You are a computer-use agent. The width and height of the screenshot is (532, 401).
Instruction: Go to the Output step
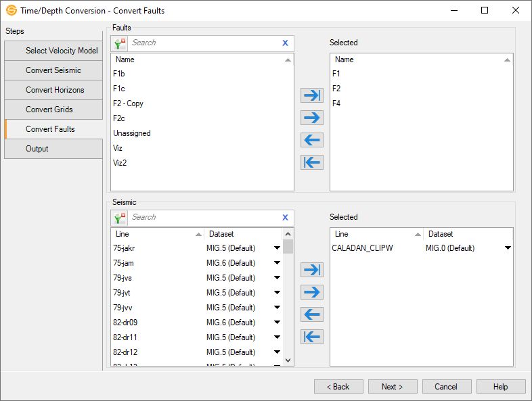[53, 149]
